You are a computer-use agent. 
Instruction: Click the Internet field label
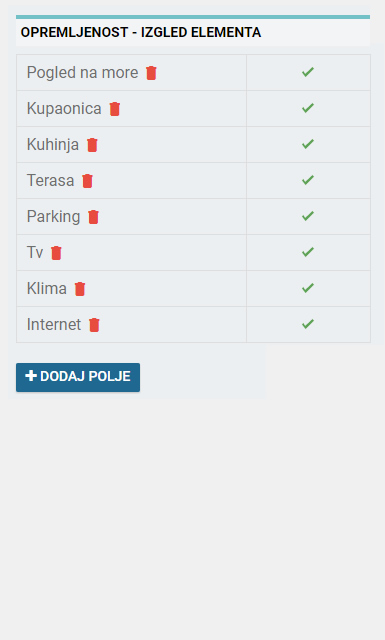tap(54, 324)
